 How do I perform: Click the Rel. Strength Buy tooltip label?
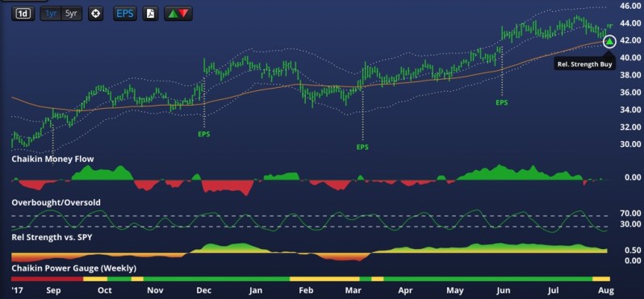(584, 64)
